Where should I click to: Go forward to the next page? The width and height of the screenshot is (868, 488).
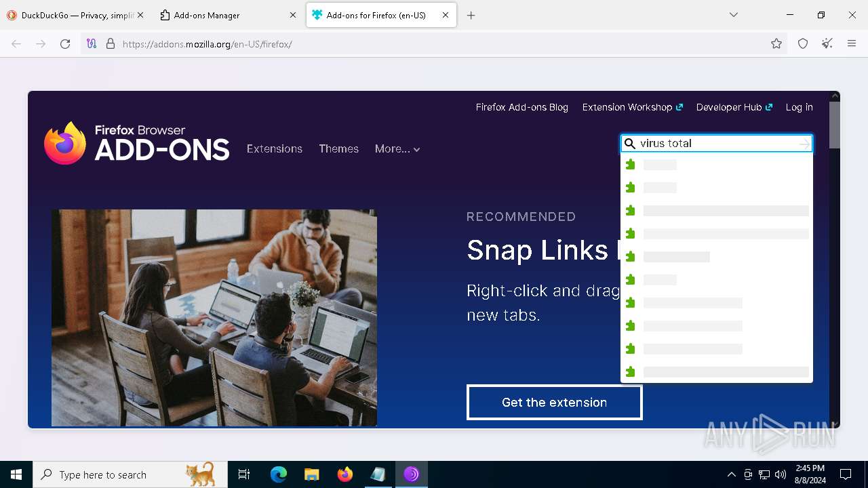[41, 43]
